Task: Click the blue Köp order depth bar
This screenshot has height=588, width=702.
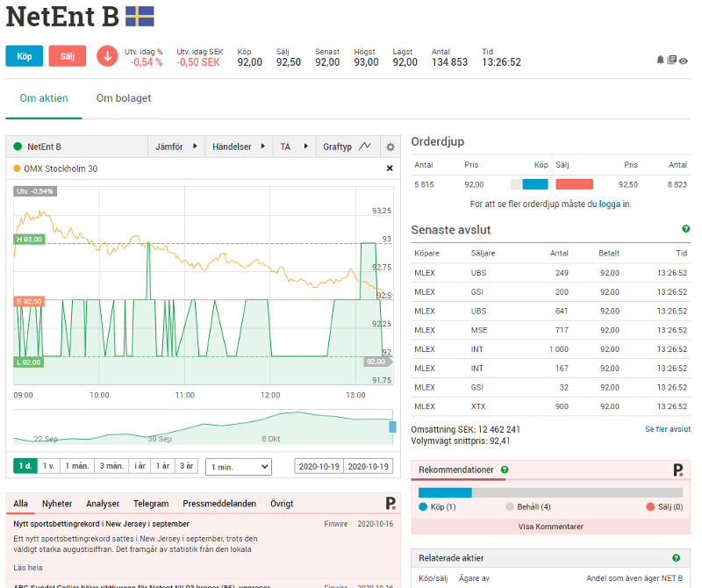Action: click(x=535, y=184)
